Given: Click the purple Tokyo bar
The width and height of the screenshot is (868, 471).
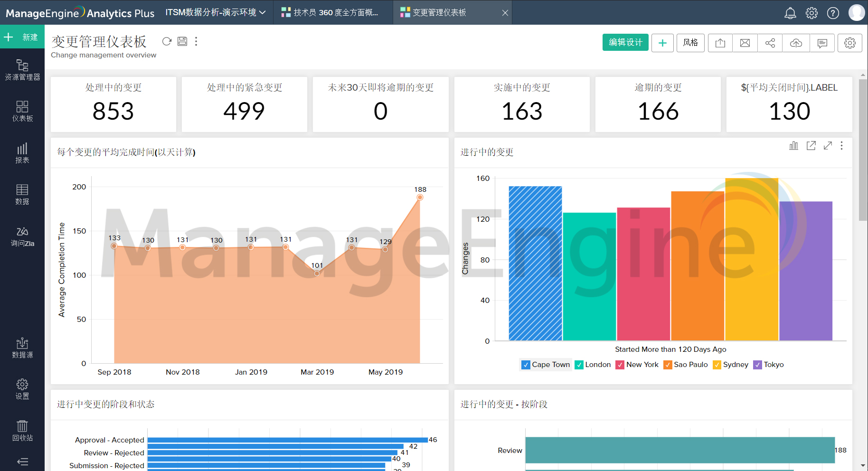Looking at the screenshot, I should [x=806, y=271].
